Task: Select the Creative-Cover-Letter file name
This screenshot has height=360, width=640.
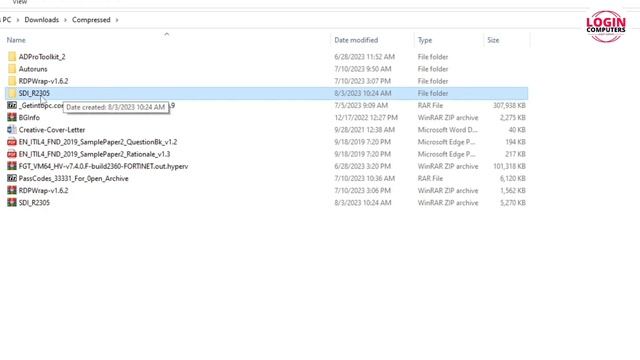Action: [52, 130]
